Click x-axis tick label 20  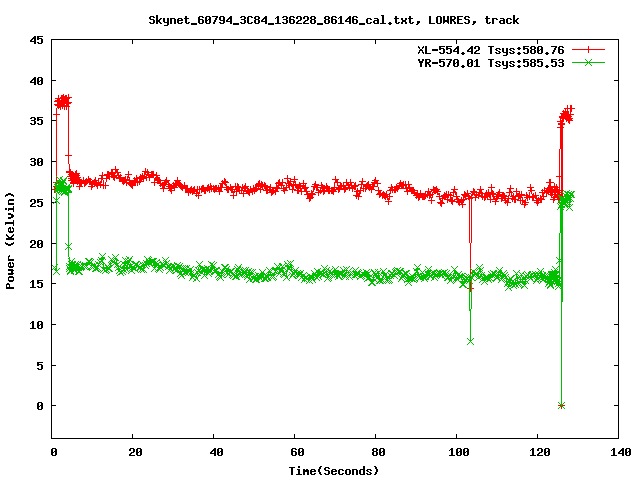[x=135, y=452]
